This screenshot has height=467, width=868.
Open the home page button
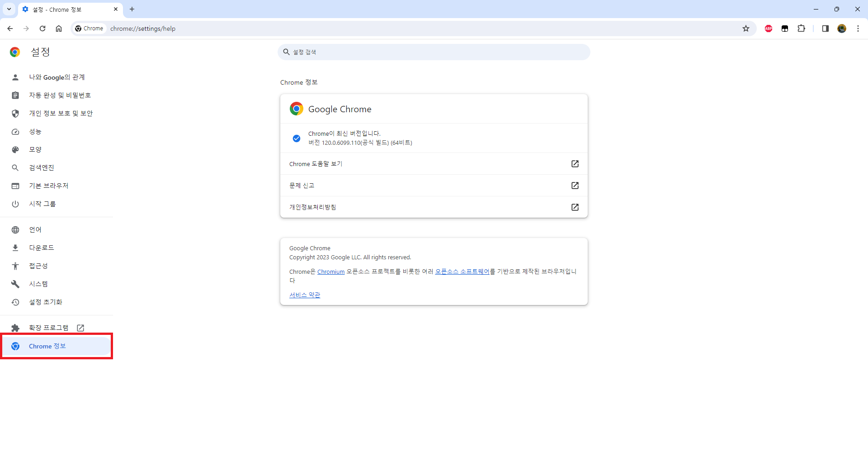click(59, 29)
